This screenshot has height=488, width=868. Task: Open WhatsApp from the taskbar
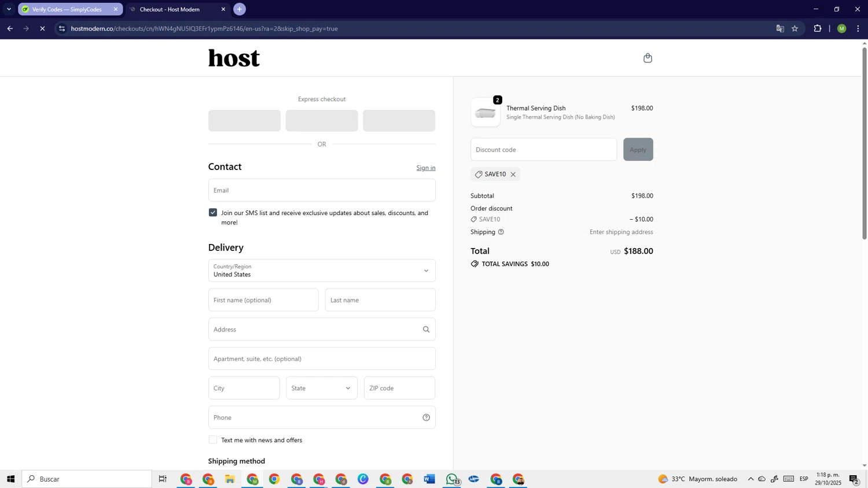pos(452,479)
